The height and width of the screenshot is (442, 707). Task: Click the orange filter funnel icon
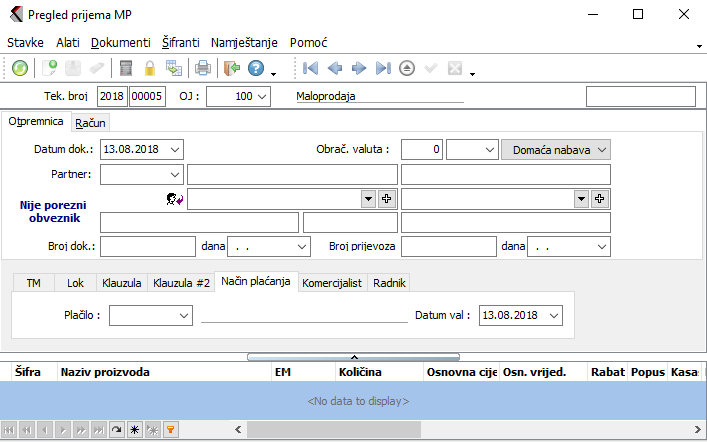click(171, 429)
